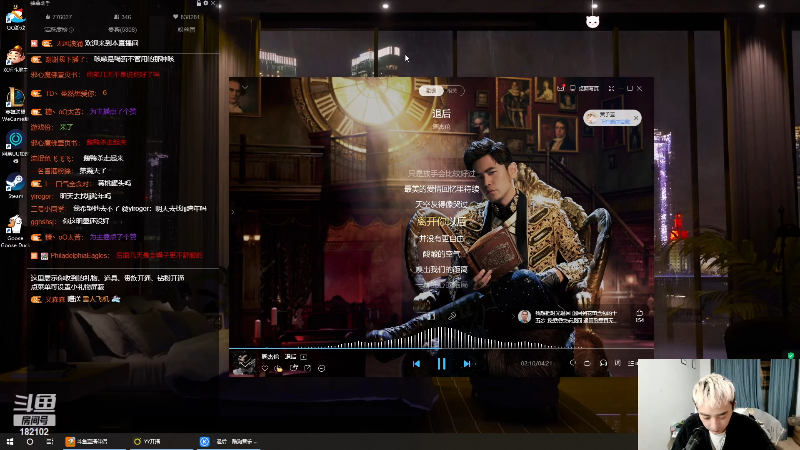The width and height of the screenshot is (800, 450).
Task: Click the chat message from yiroger
Action: coord(71,196)
